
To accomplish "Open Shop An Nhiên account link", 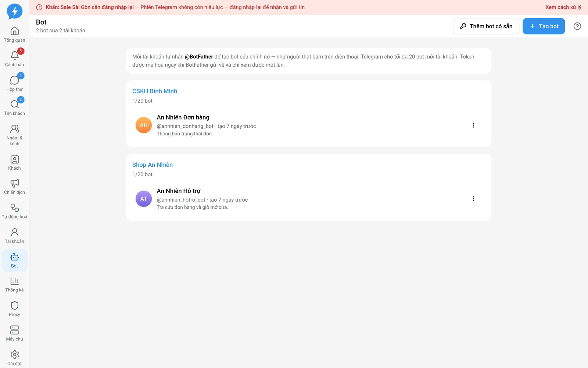I will [x=153, y=165].
